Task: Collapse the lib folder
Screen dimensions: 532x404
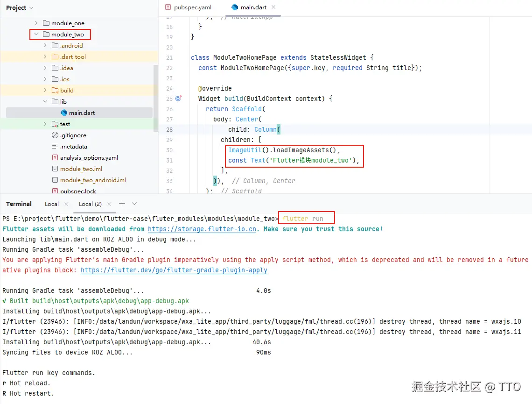Action: pos(45,101)
